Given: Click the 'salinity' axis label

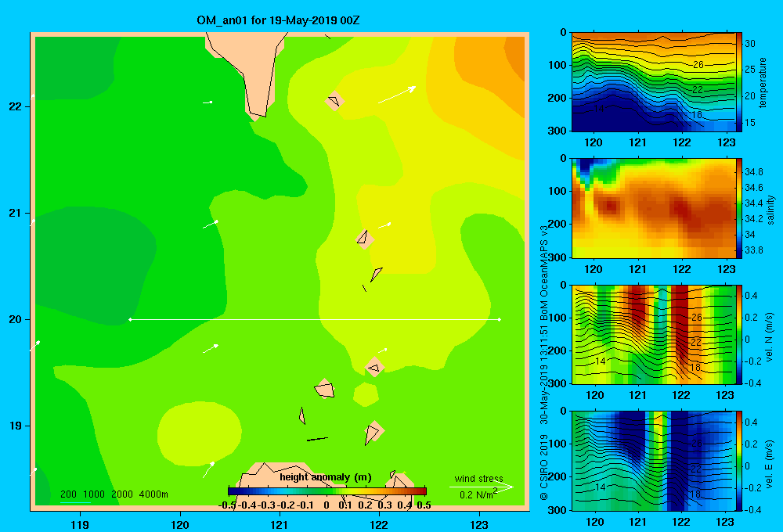Looking at the screenshot, I should click(770, 209).
